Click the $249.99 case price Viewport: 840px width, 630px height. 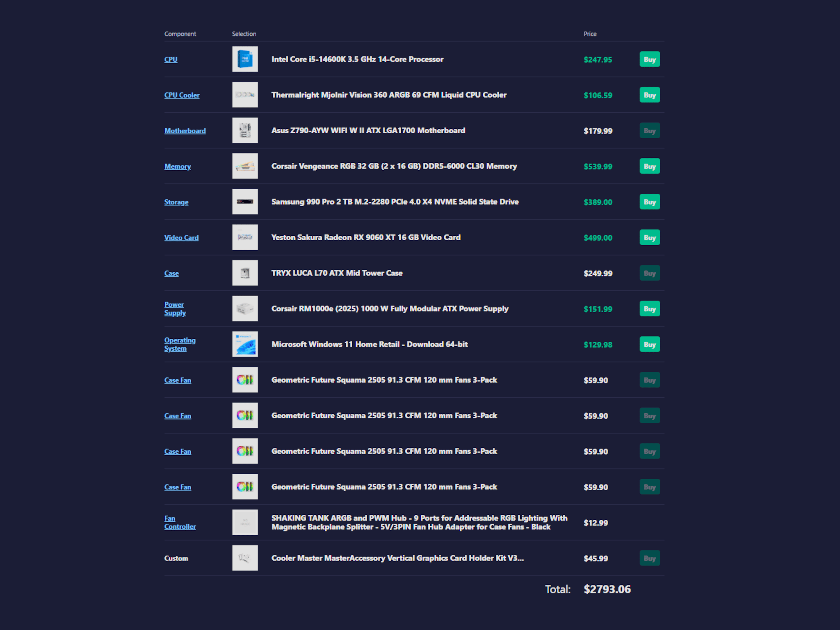click(x=598, y=274)
